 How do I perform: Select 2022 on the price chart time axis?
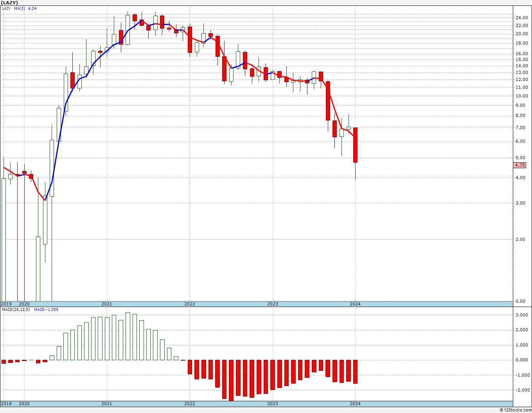(190, 304)
